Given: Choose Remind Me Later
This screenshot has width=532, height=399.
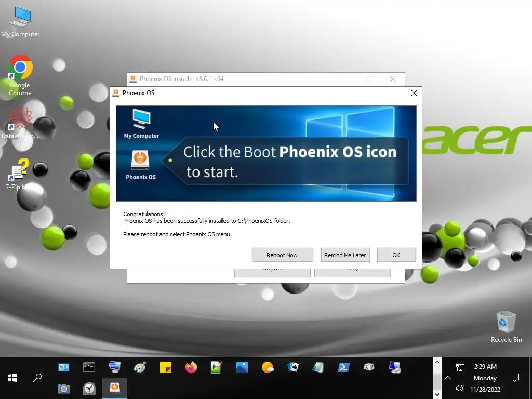Looking at the screenshot, I should tap(345, 255).
